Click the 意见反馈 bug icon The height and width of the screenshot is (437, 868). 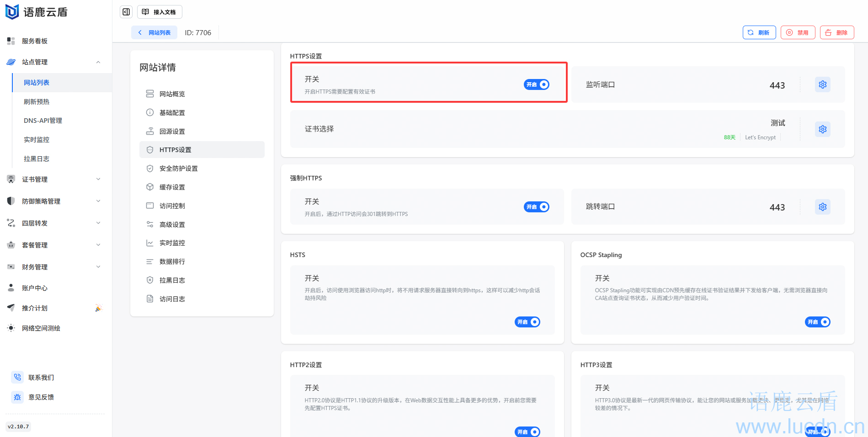[x=17, y=397]
